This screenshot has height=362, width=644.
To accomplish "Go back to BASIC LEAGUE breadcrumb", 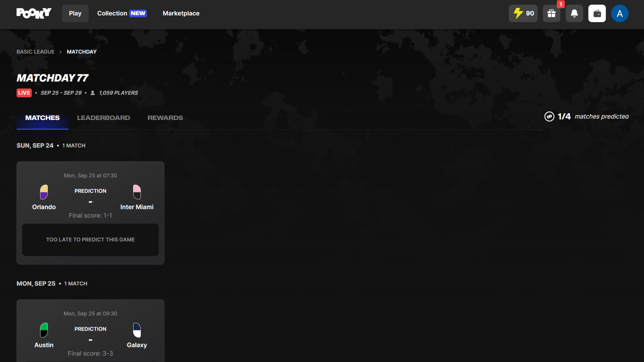I will tap(36, 52).
